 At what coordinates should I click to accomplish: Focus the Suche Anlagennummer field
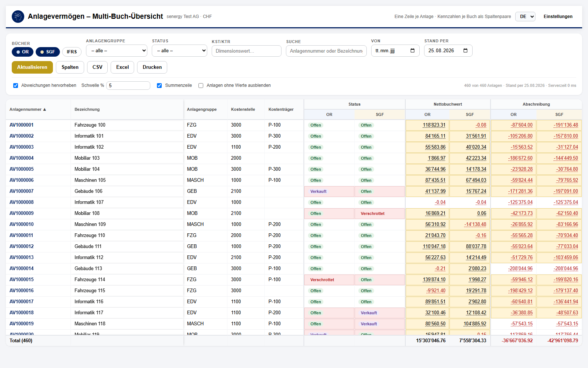[x=326, y=51]
